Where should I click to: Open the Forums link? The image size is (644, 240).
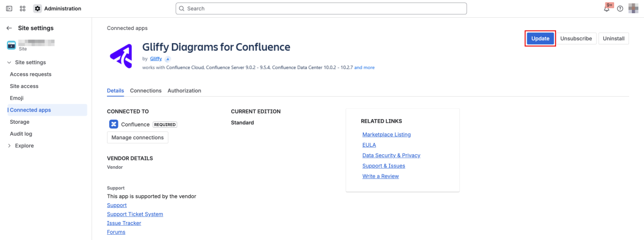click(x=116, y=232)
